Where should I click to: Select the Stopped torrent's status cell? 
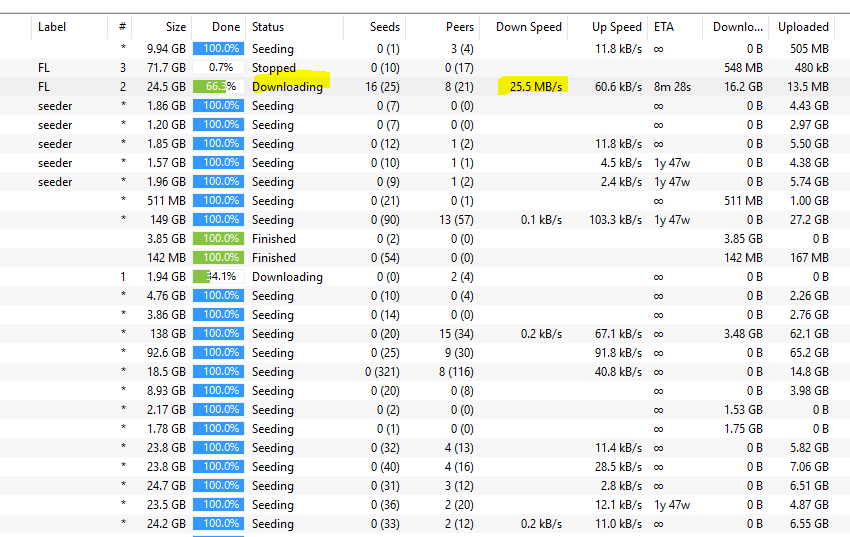(x=273, y=68)
